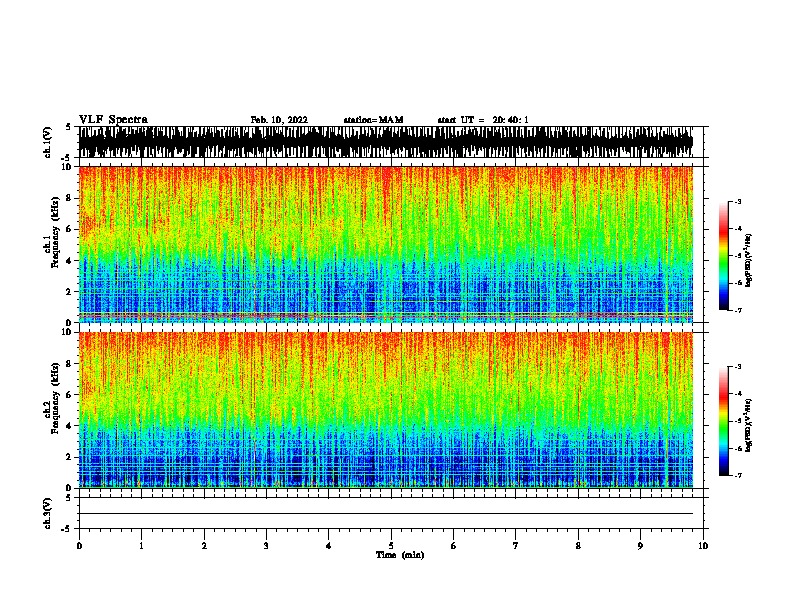This screenshot has height=612, width=792.
Task: Select the "Feb. 10, 2022" date text
Action: click(279, 120)
